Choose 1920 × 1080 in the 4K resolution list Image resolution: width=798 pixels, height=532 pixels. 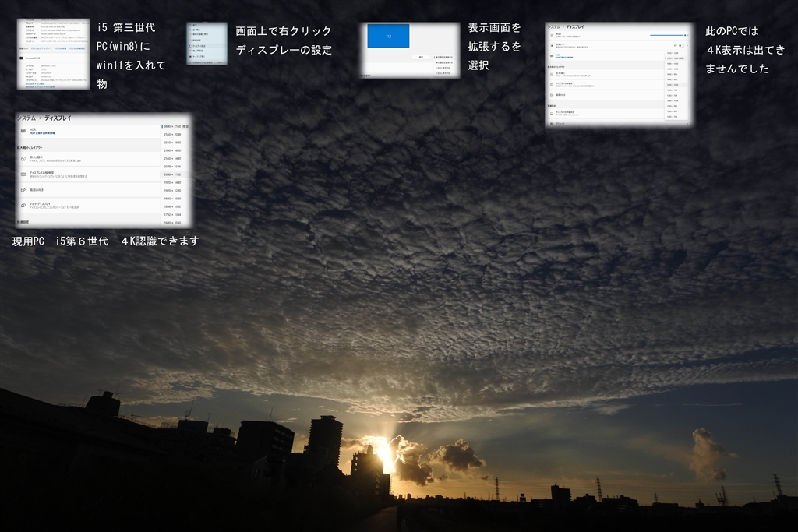[x=172, y=199]
